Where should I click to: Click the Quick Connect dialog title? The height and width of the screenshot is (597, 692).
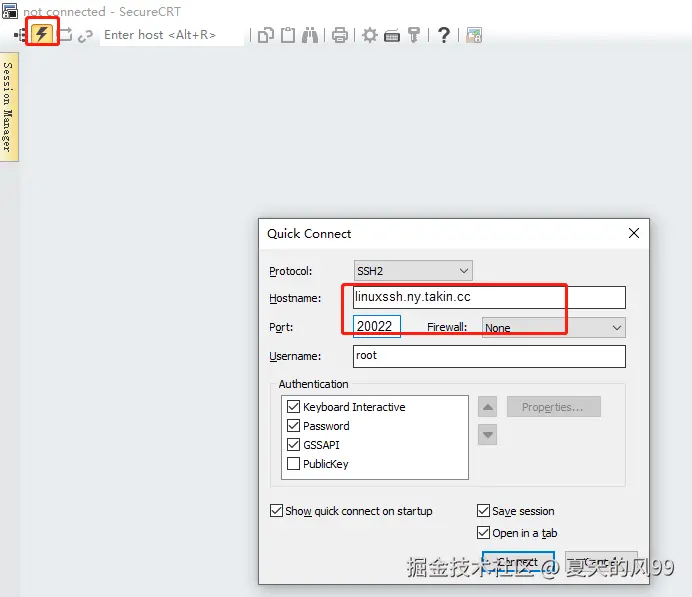coord(309,233)
